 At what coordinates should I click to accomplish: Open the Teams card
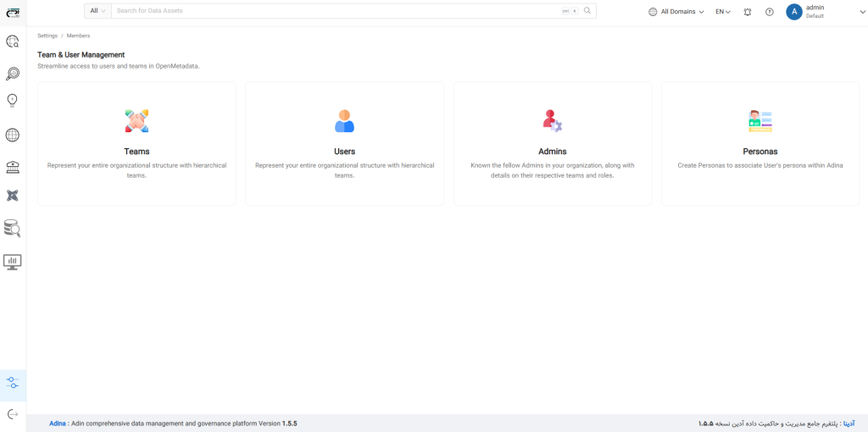click(136, 143)
